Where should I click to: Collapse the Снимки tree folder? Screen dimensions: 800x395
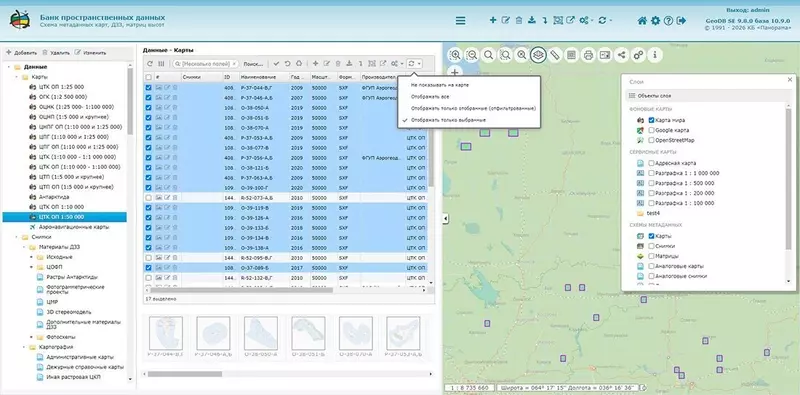tap(16, 237)
